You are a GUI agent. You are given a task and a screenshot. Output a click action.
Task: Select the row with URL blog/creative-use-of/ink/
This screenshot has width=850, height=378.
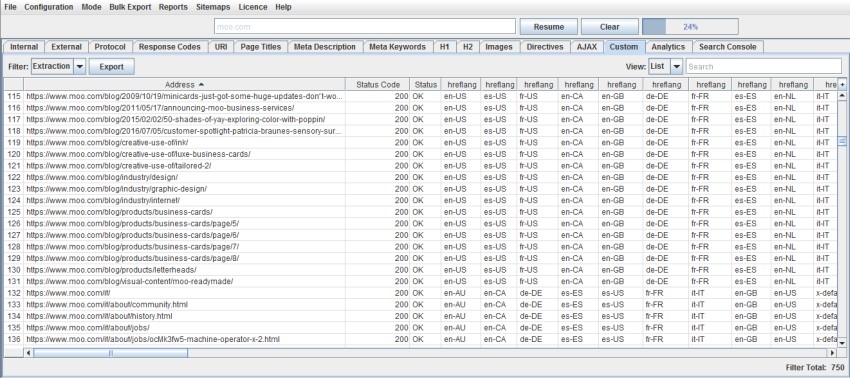(x=421, y=142)
